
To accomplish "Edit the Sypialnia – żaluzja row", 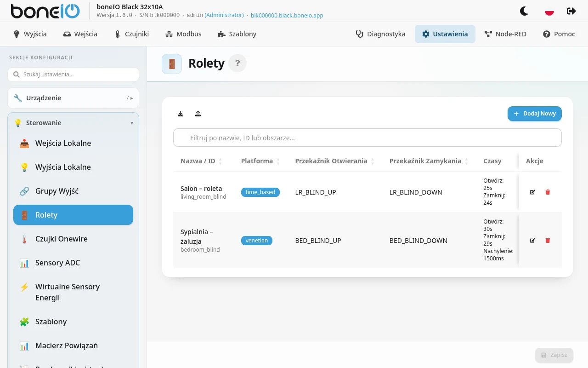I will coord(532,241).
